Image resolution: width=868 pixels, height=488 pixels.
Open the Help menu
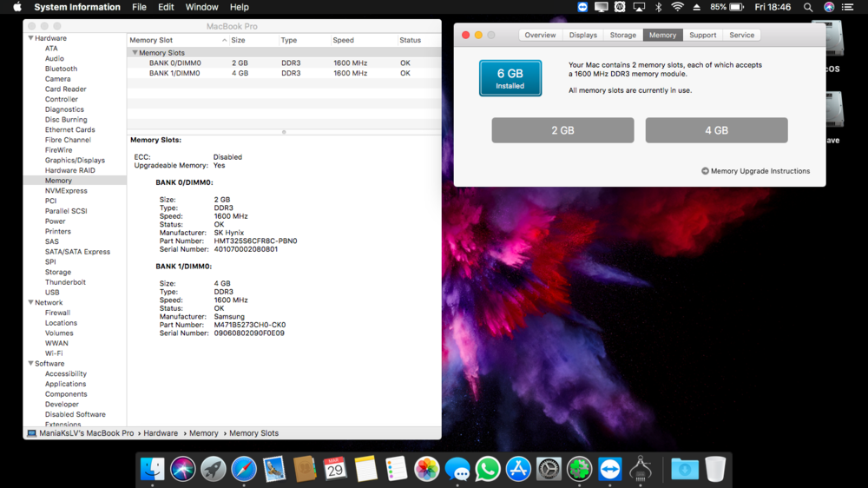240,7
